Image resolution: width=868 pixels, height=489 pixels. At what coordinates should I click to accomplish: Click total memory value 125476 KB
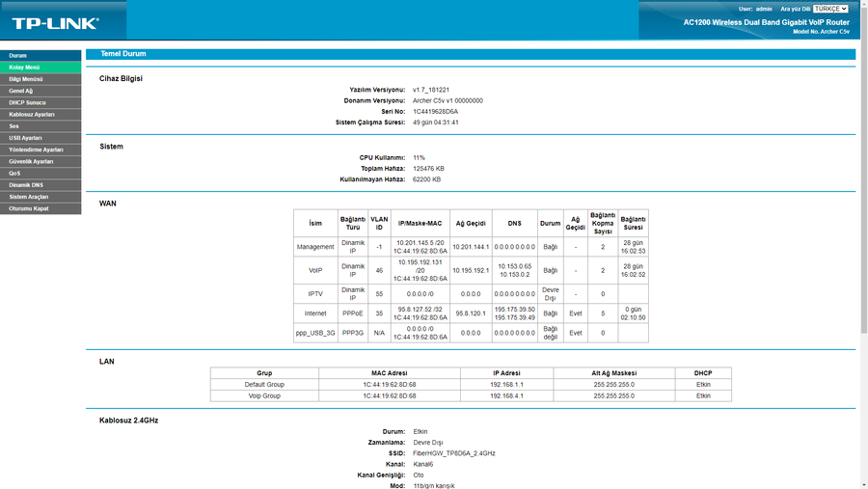click(428, 169)
